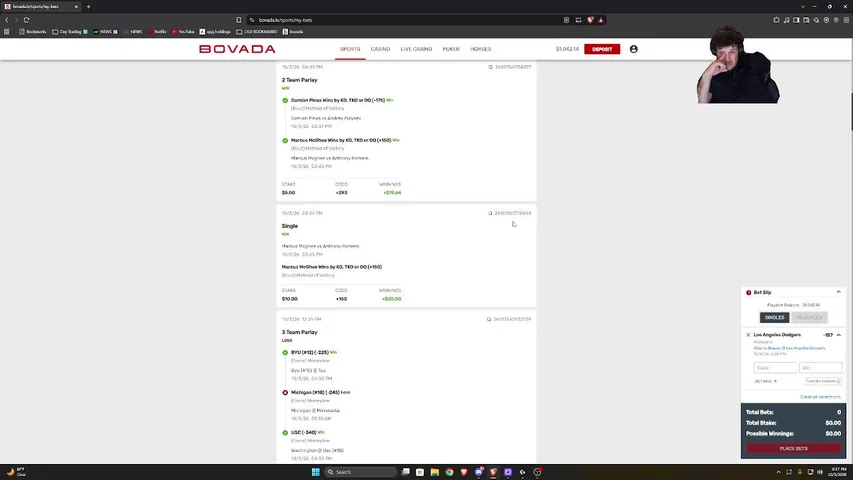Open the Poker tab
Viewport: 853px width, 480px height.
[x=451, y=49]
